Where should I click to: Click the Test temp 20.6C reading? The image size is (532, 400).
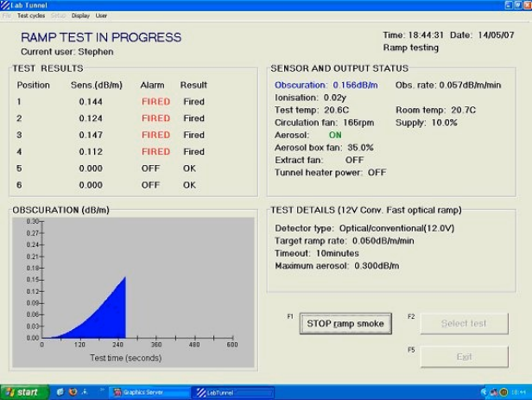(312, 111)
